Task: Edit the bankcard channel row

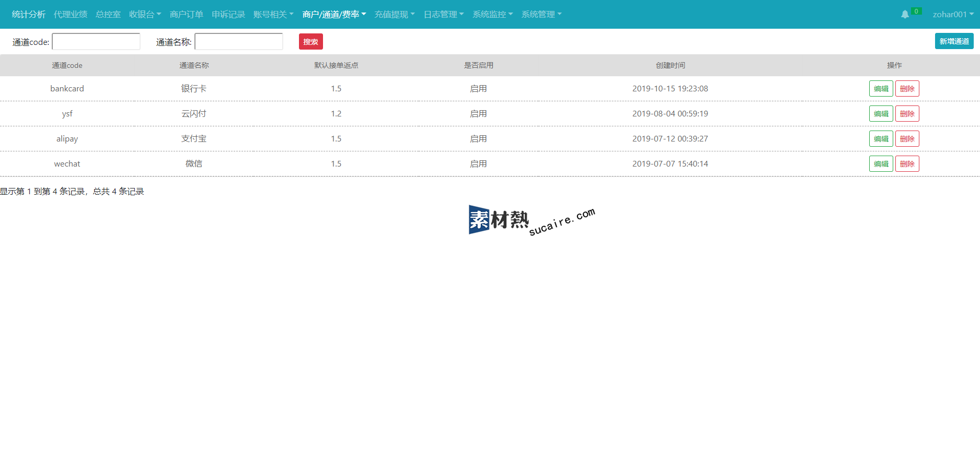Action: [x=881, y=89]
